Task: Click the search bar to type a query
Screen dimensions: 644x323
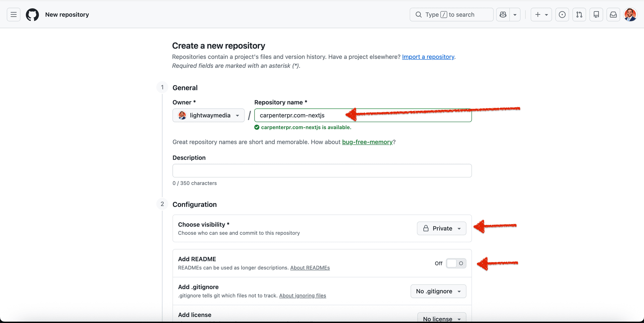Action: click(x=451, y=14)
